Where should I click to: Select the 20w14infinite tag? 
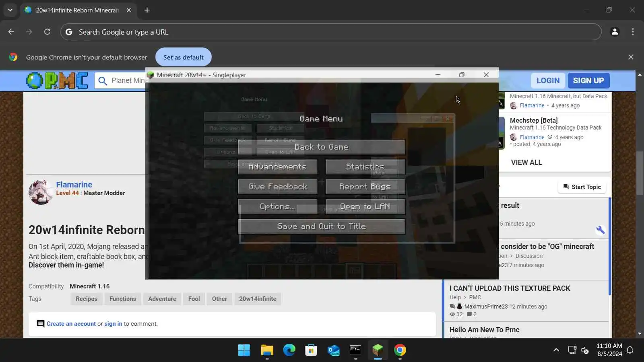coord(258,299)
